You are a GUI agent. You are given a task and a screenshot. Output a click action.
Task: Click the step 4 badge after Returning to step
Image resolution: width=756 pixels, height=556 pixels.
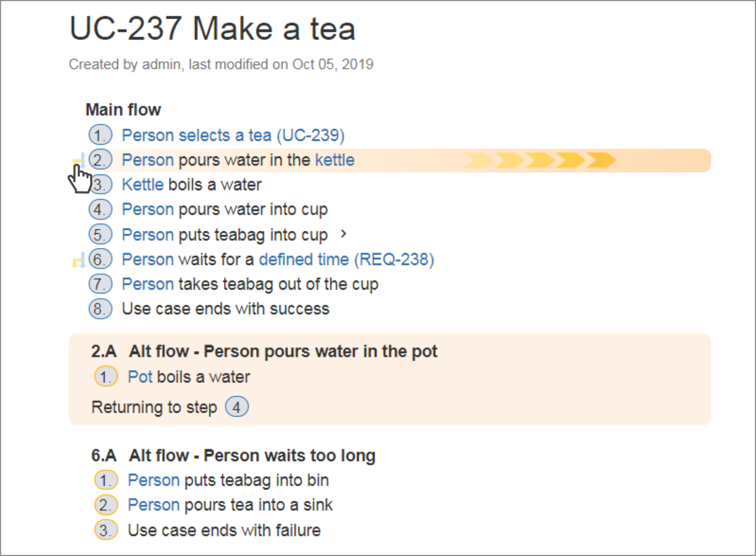(237, 407)
